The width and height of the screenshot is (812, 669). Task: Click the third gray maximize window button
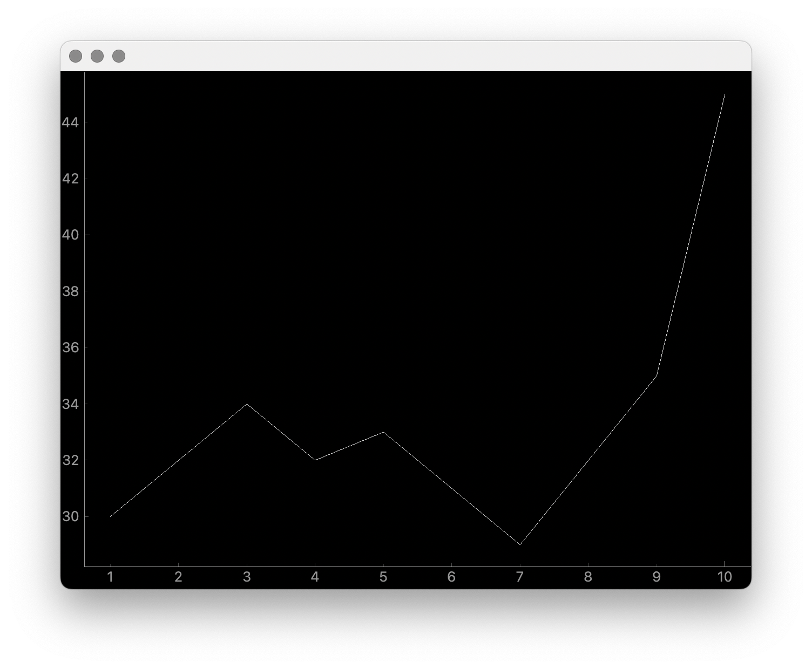[119, 56]
